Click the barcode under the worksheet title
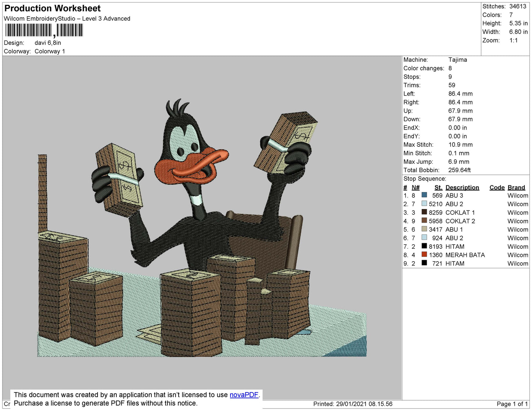This screenshot has width=532, height=411. 44,31
